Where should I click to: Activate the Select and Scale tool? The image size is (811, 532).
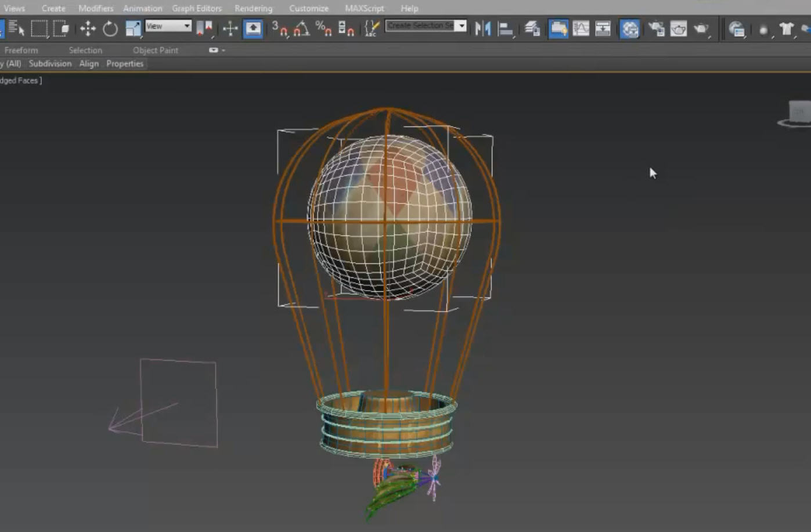click(x=133, y=28)
